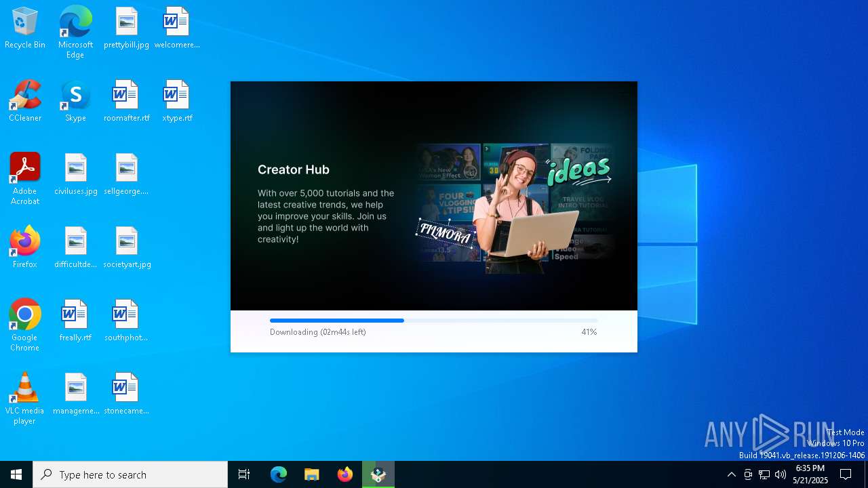Open the Windows Start menu
This screenshot has height=488, width=868.
pos(16,474)
